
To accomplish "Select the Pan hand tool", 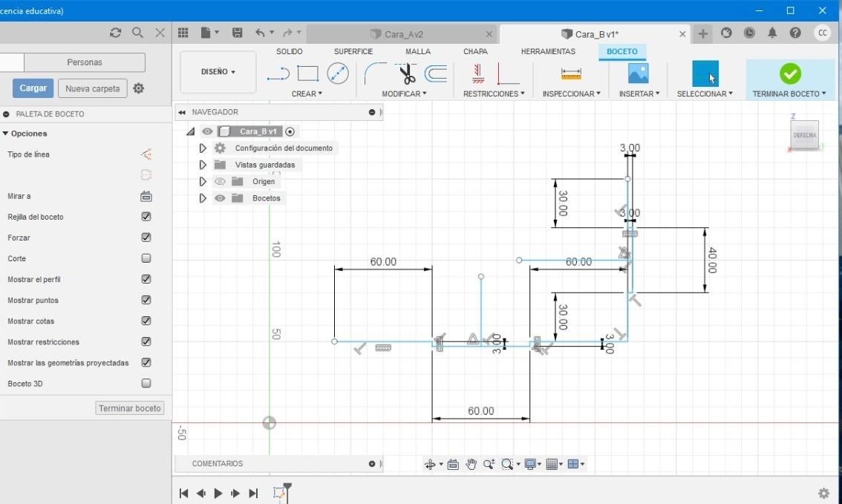I will click(x=471, y=464).
